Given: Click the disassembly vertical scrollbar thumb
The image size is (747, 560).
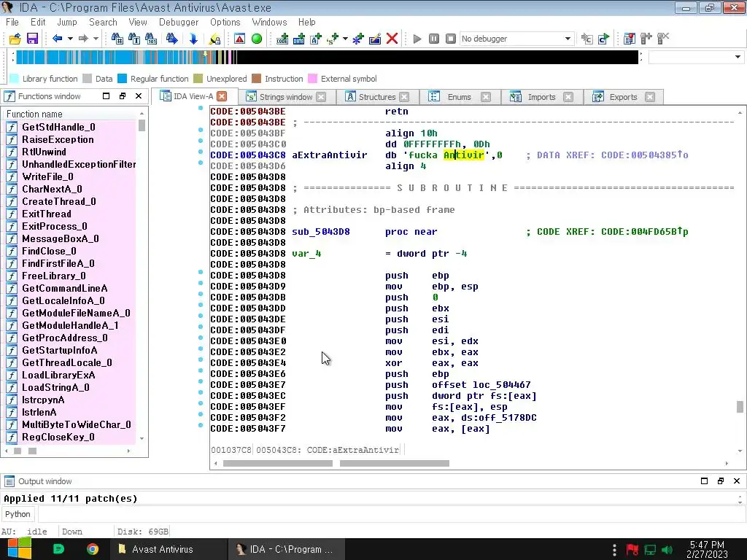Looking at the screenshot, I should (x=740, y=407).
